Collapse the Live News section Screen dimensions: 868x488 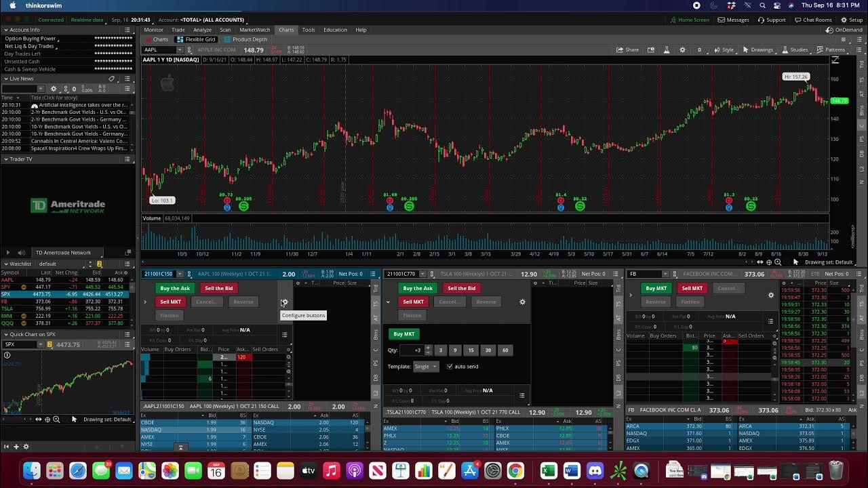5,79
